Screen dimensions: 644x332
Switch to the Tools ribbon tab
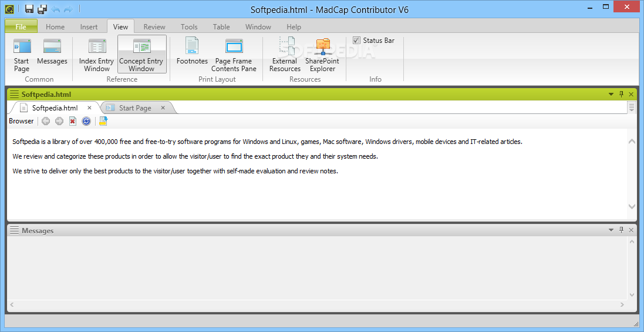[189, 26]
